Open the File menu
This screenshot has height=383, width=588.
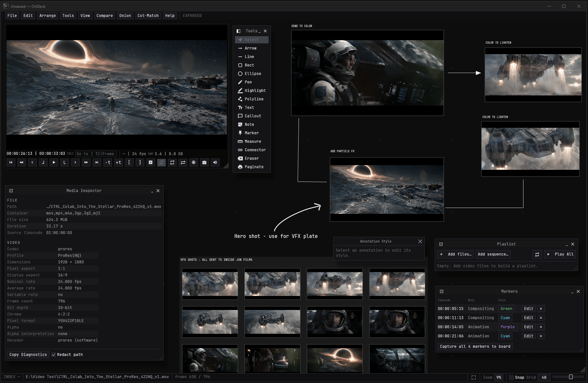(12, 16)
